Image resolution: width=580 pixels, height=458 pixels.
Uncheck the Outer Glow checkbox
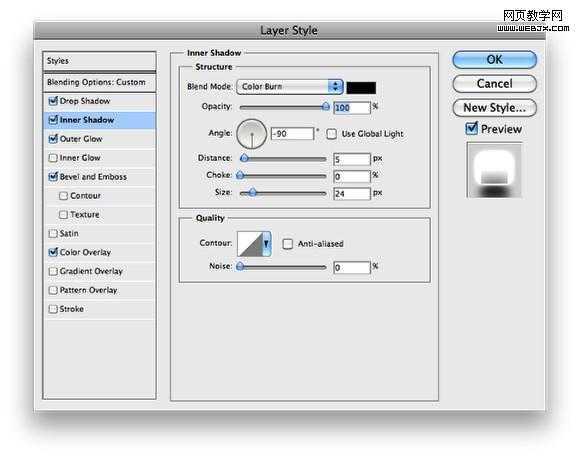[x=53, y=139]
